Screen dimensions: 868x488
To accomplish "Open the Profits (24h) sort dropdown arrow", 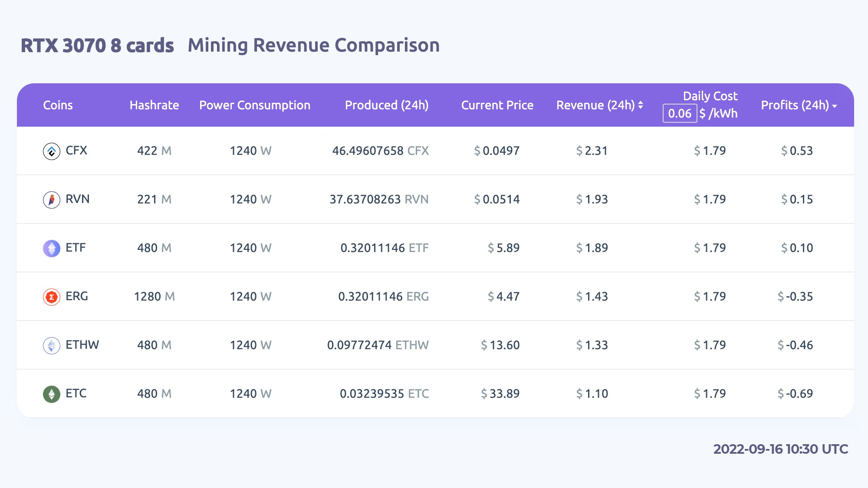I will (x=835, y=106).
